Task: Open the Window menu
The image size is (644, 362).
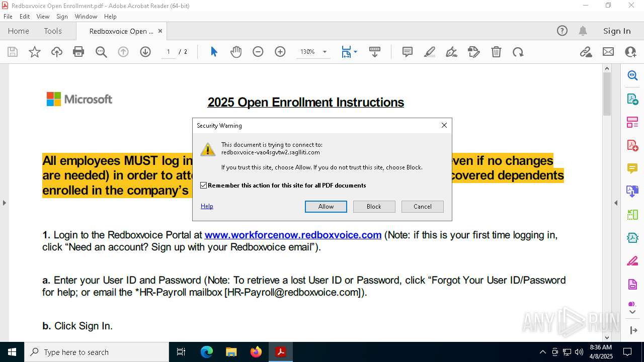Action: (x=86, y=17)
